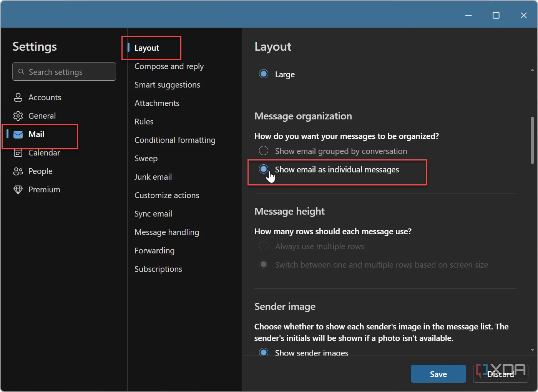This screenshot has width=538, height=392.
Task: Select Show email as individual messages
Action: pyautogui.click(x=264, y=169)
